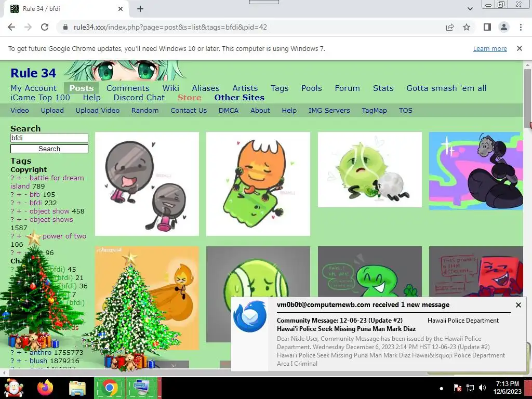Click the browser forward arrow

click(28, 27)
